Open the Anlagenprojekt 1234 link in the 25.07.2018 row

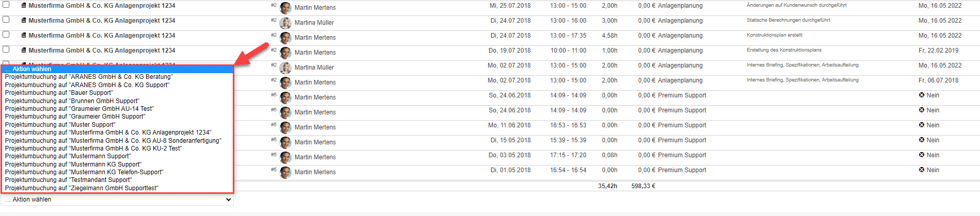point(102,6)
